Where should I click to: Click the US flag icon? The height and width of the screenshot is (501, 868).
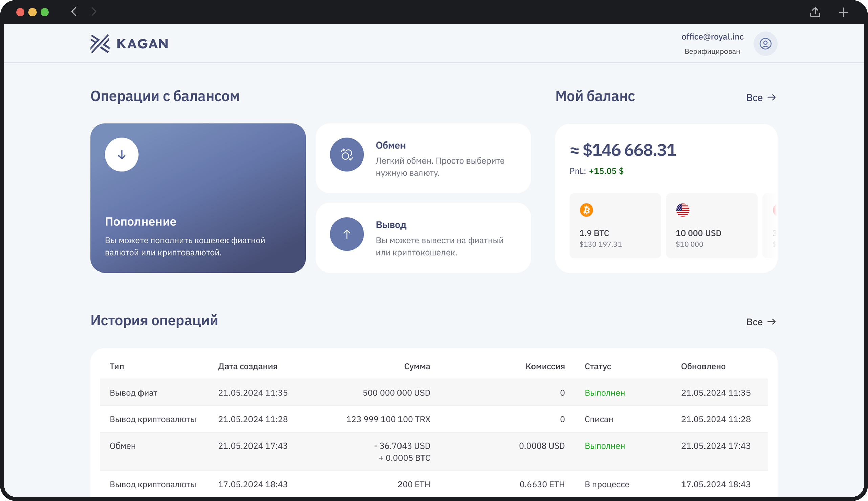pyautogui.click(x=682, y=210)
